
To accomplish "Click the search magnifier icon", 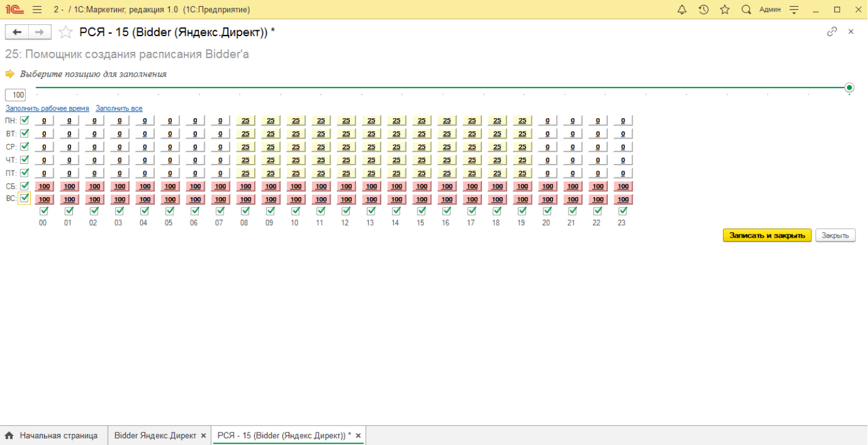I will (x=746, y=10).
